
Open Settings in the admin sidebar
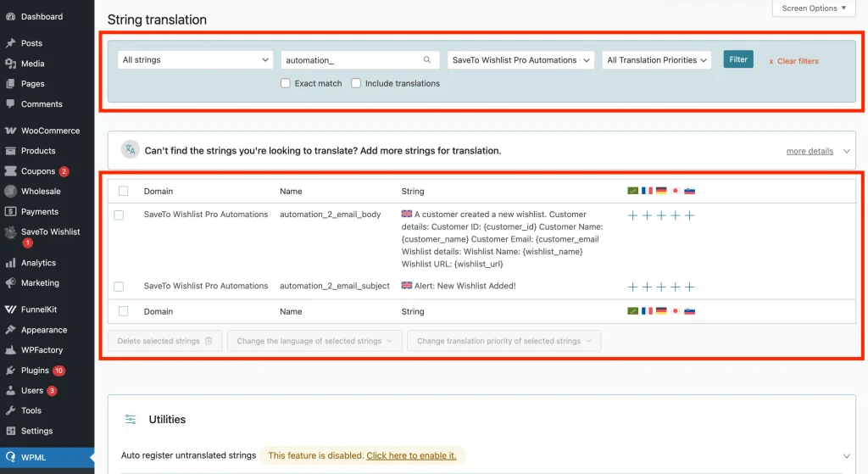[x=36, y=431]
